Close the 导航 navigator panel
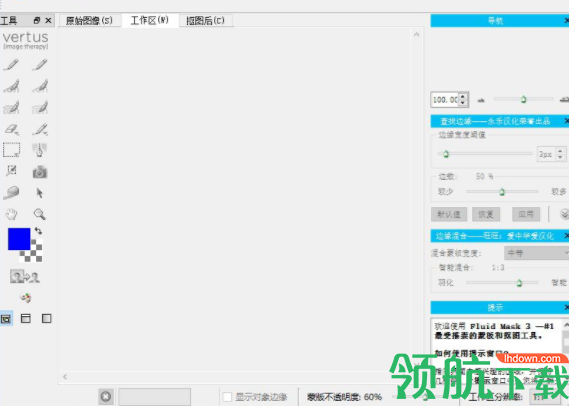Image resolution: width=569 pixels, height=406 pixels. tap(566, 21)
